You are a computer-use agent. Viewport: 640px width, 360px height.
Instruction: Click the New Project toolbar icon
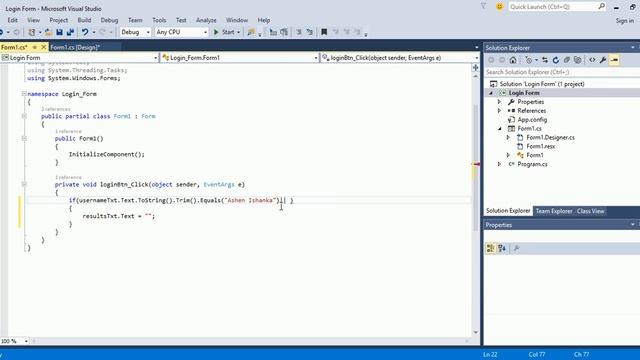pyautogui.click(x=31, y=32)
